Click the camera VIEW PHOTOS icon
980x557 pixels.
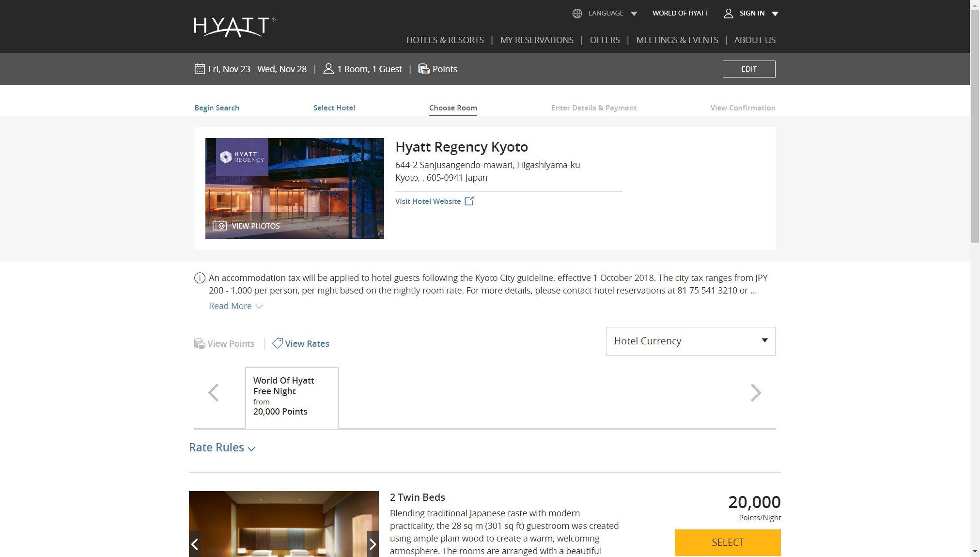point(219,226)
